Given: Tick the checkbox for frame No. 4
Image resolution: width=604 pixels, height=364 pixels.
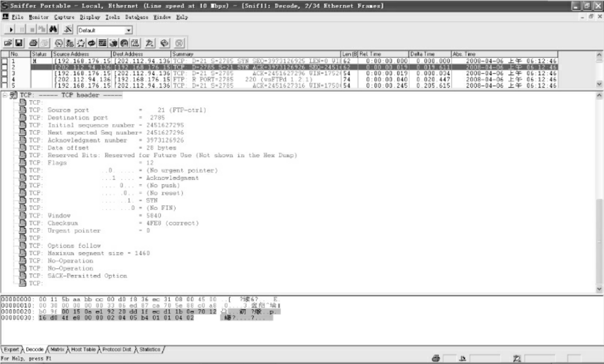Looking at the screenshot, I should (x=4, y=79).
